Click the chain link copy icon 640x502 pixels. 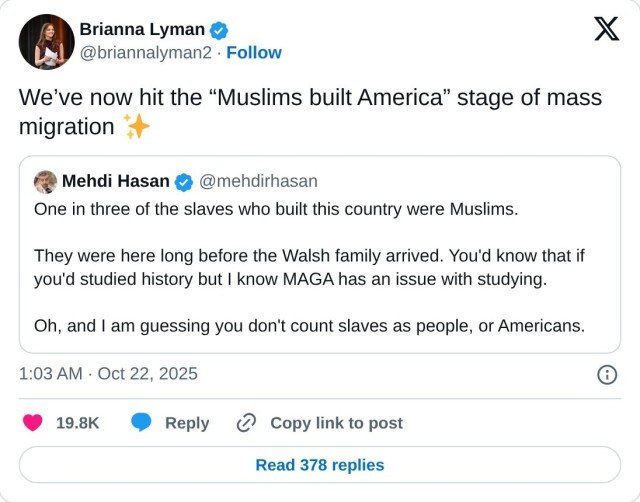click(x=246, y=423)
